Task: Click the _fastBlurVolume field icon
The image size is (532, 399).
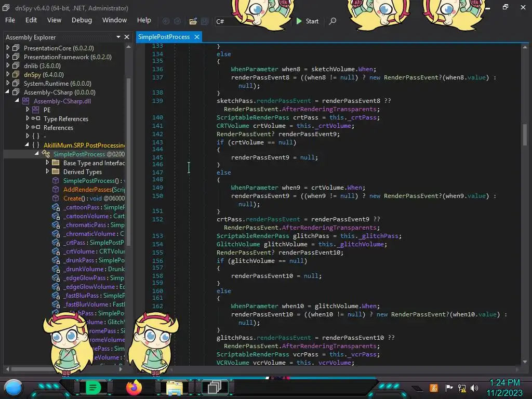Action: click(x=56, y=304)
